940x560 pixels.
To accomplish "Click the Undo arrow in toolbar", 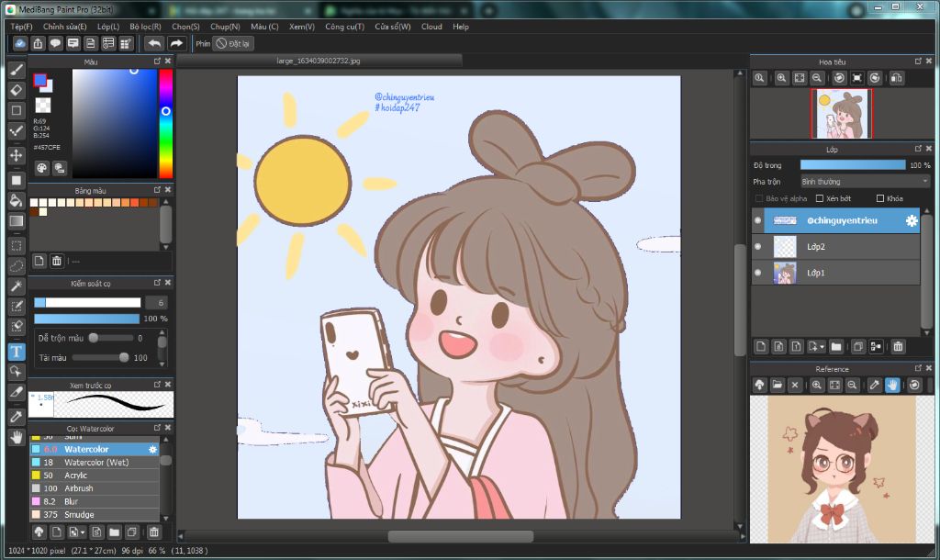I will pos(154,43).
